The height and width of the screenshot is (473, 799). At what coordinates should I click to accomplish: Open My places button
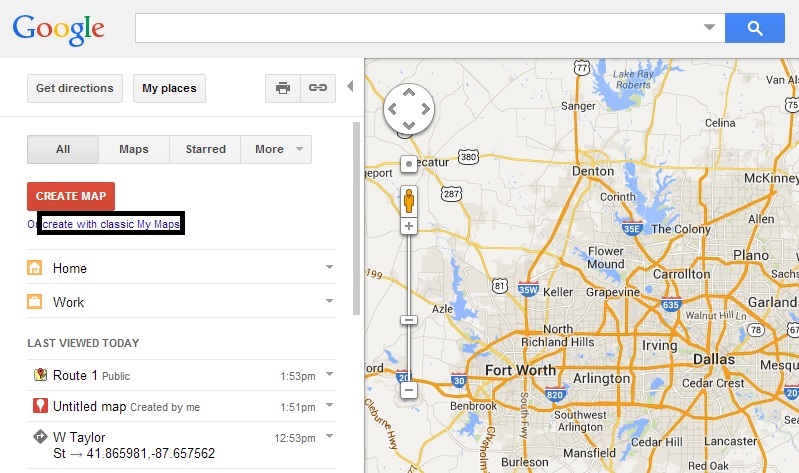click(x=169, y=88)
